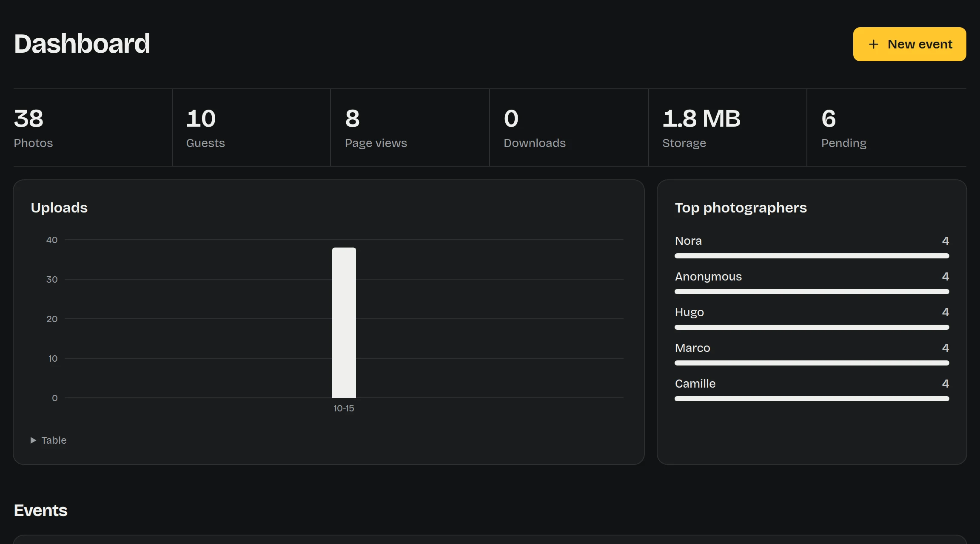Click the Hugo photographer name
Screen dimensions: 980x544
tap(689, 312)
